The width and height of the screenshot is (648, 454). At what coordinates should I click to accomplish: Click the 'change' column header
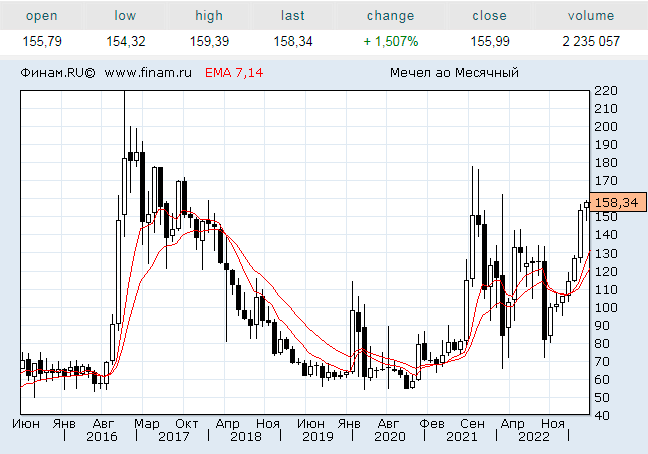pyautogui.click(x=390, y=16)
